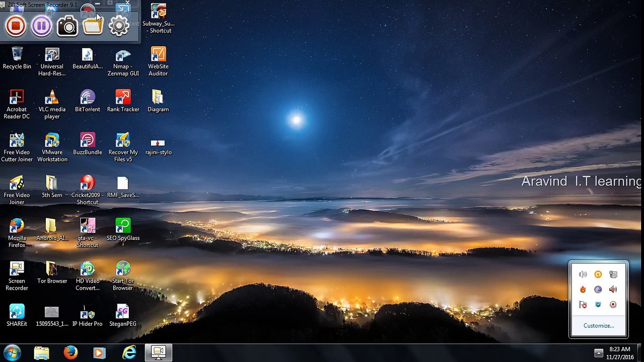The height and width of the screenshot is (362, 644).
Task: Select the VLC media player icon
Action: [x=52, y=105]
